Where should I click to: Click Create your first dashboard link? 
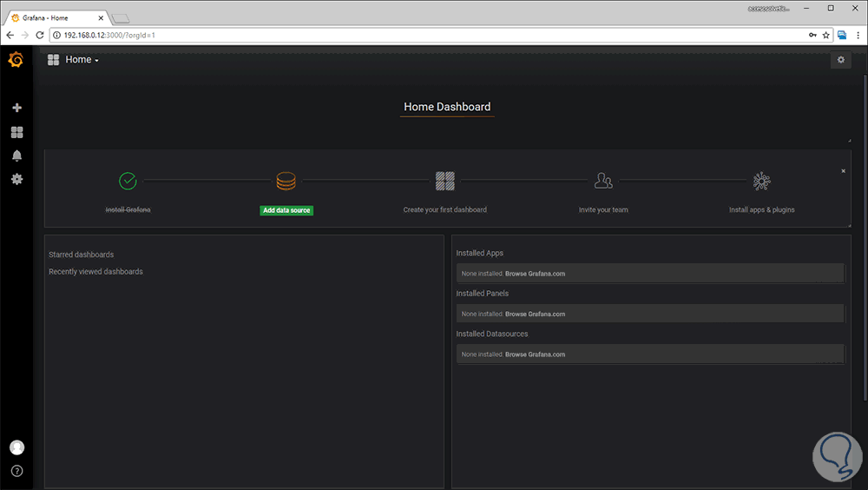point(445,210)
